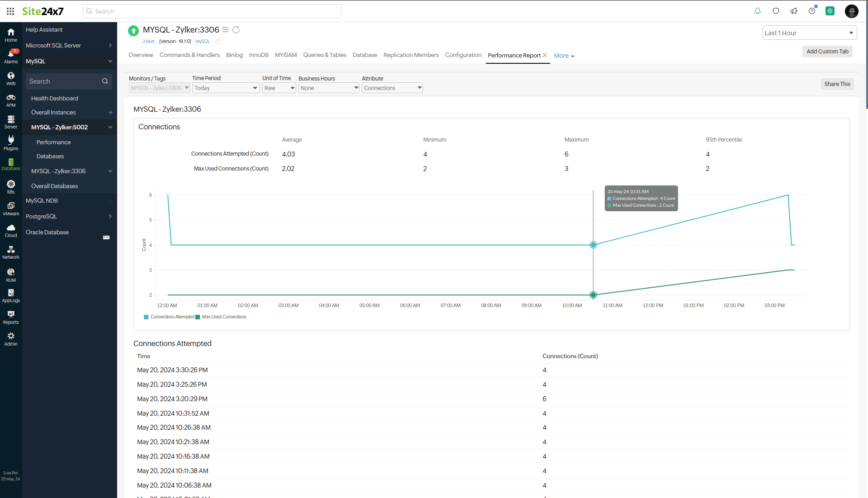Toggle Connections Attempted legend series
868x498 pixels.
pyautogui.click(x=169, y=317)
